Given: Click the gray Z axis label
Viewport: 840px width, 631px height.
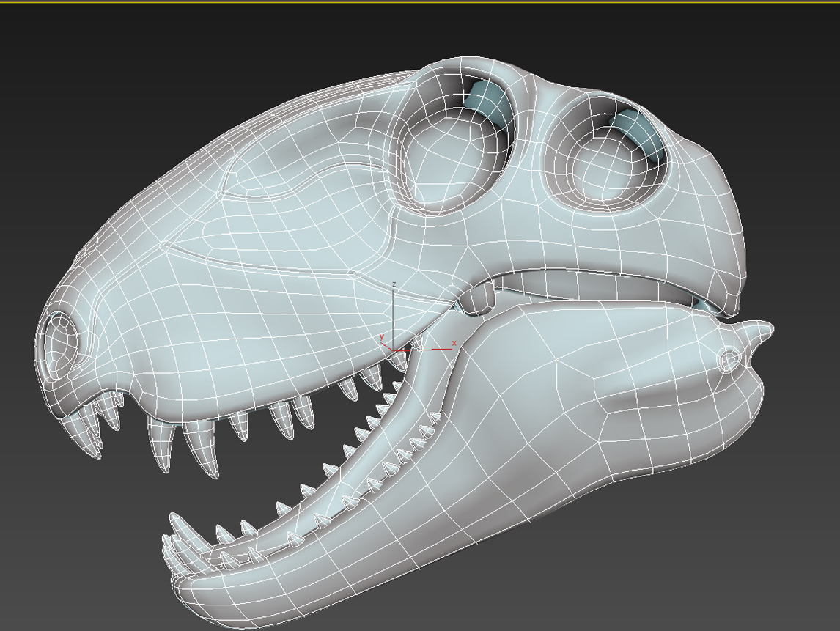Looking at the screenshot, I should point(394,284).
